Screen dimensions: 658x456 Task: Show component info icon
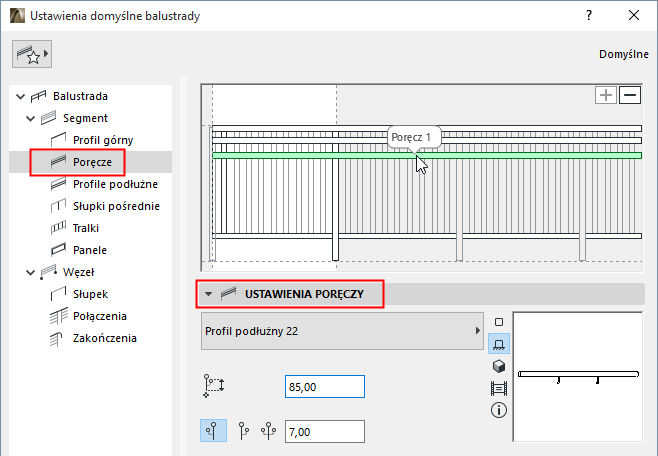click(x=499, y=410)
